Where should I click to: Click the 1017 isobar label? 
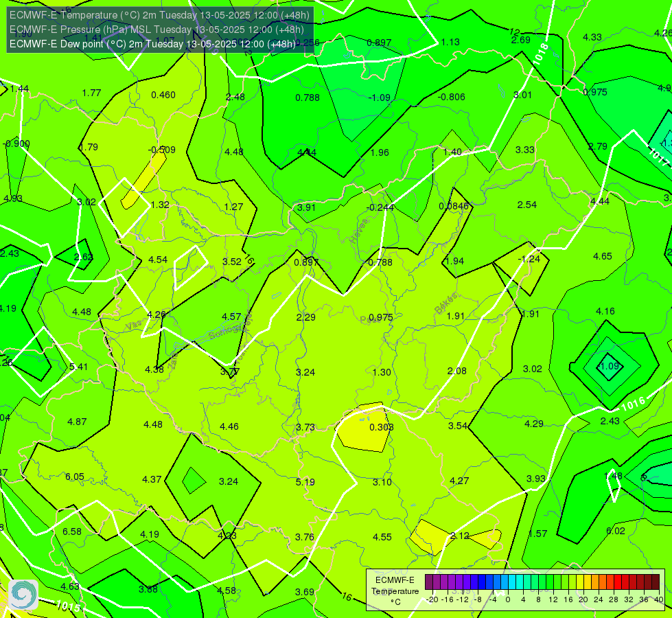[658, 157]
